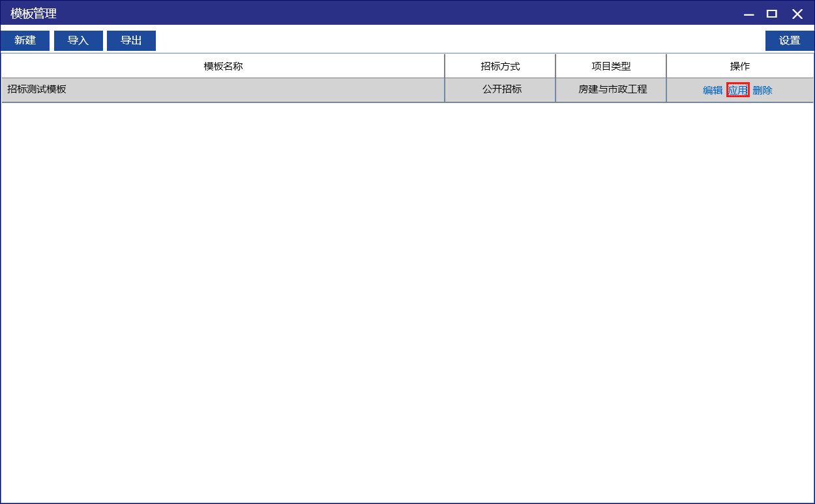
Task: Maximize the 模板管理 window
Action: [772, 14]
